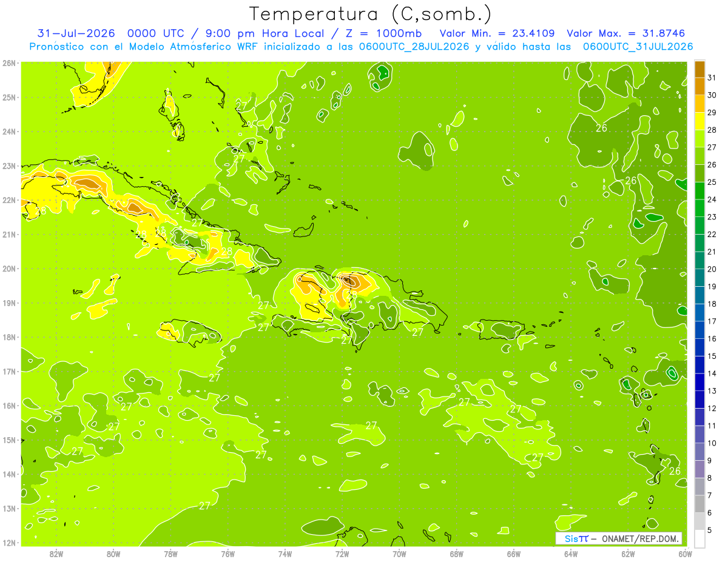Click the 22N latitude axis label
Screen dimensions: 728x562
pos(9,200)
